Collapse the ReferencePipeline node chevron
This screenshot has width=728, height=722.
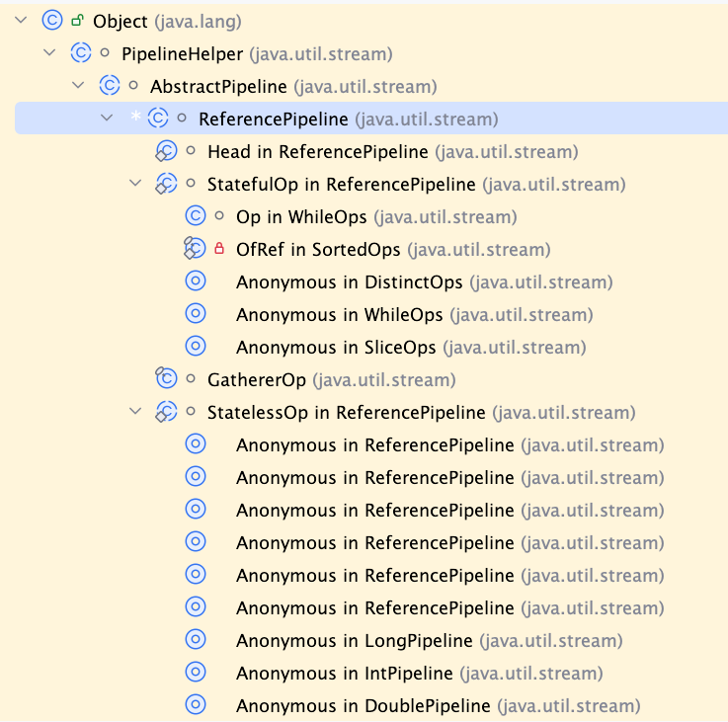pos(107,118)
